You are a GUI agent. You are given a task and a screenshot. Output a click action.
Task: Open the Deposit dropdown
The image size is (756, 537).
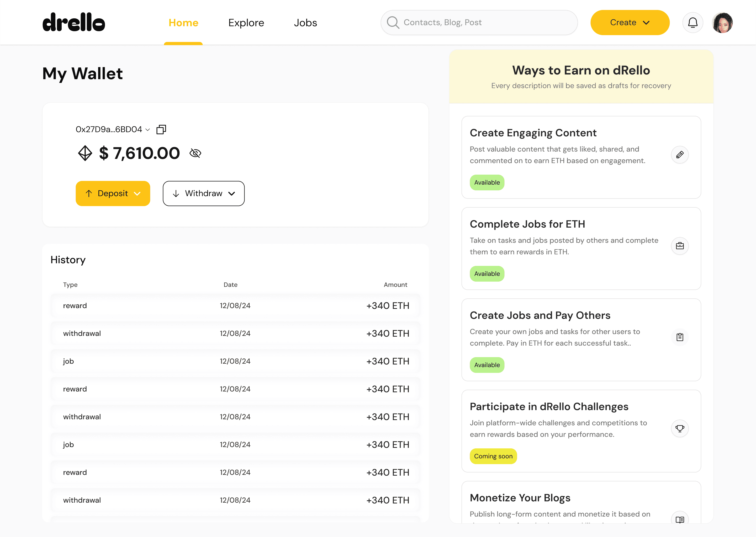[x=113, y=194]
